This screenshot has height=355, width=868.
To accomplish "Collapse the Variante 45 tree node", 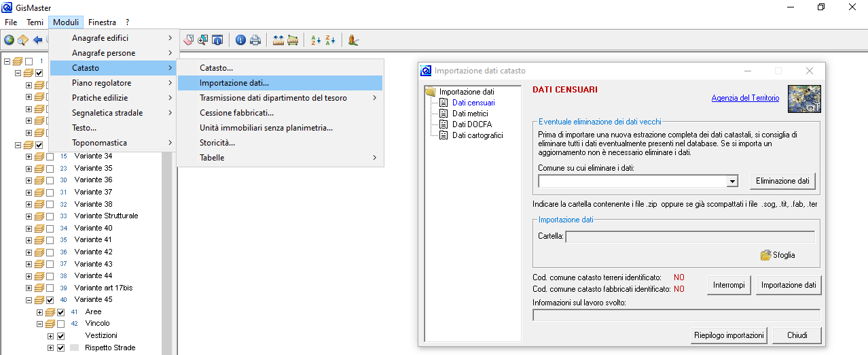I will [29, 300].
